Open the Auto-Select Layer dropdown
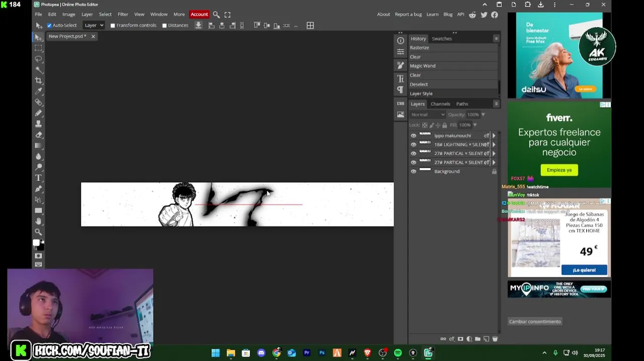The width and height of the screenshot is (644, 361). click(94, 25)
